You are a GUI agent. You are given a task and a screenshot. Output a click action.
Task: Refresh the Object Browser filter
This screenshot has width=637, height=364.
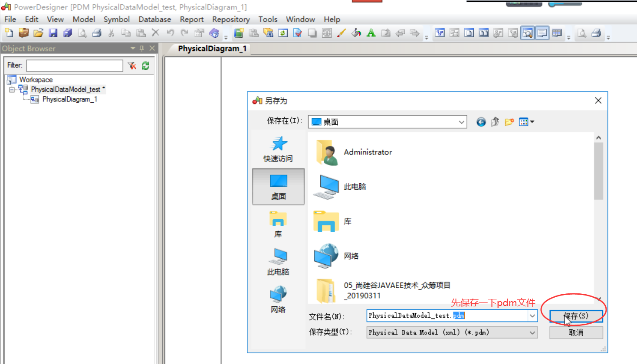[x=145, y=65]
